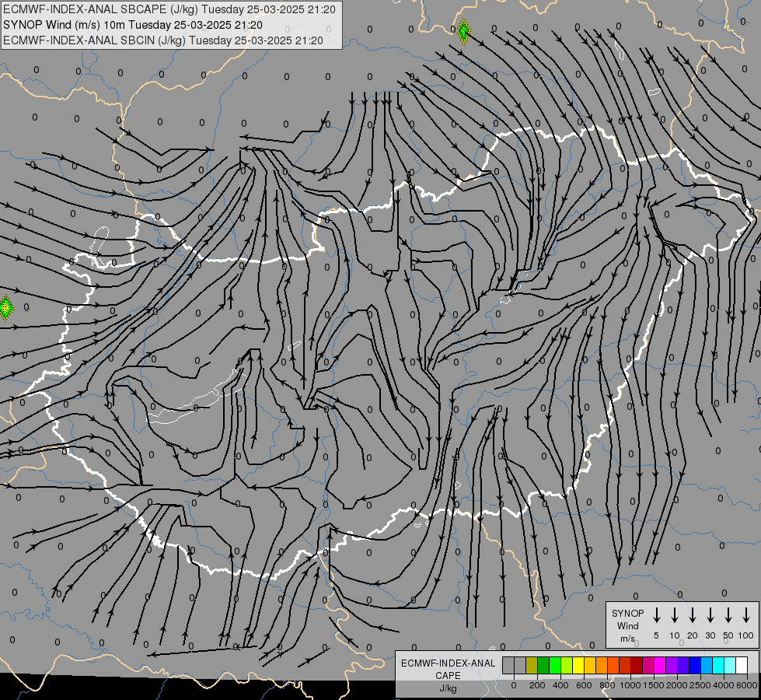
Task: Click the wind arrow above 100 in the legend
Action: point(746,615)
